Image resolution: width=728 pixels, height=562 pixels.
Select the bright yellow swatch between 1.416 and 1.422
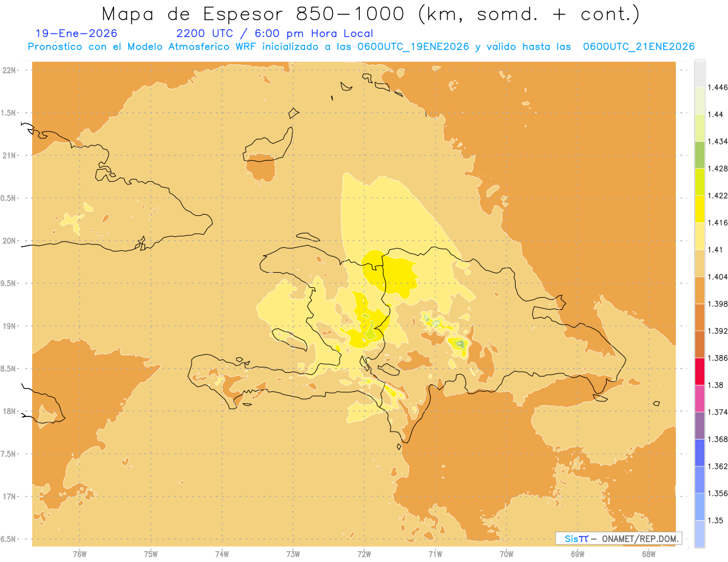coord(699,209)
